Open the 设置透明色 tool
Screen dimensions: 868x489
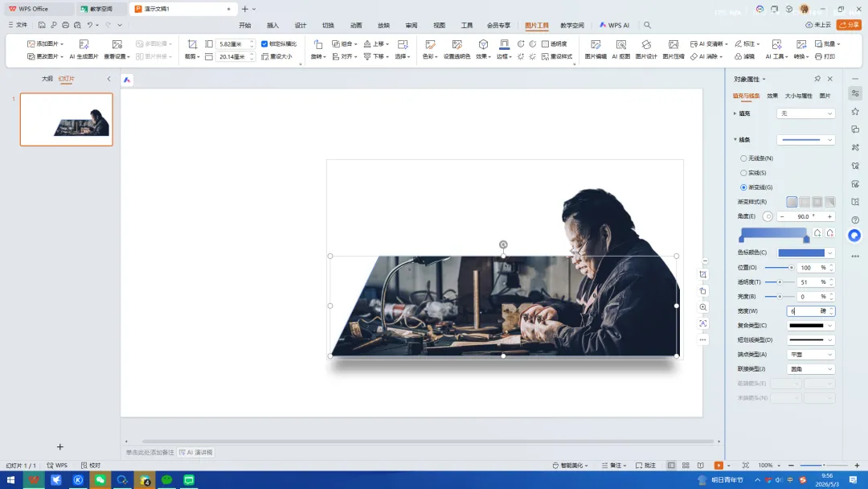click(457, 49)
